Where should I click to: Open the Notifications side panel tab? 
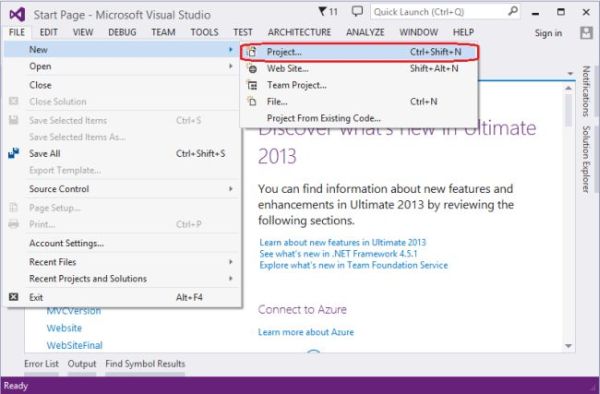coord(585,91)
